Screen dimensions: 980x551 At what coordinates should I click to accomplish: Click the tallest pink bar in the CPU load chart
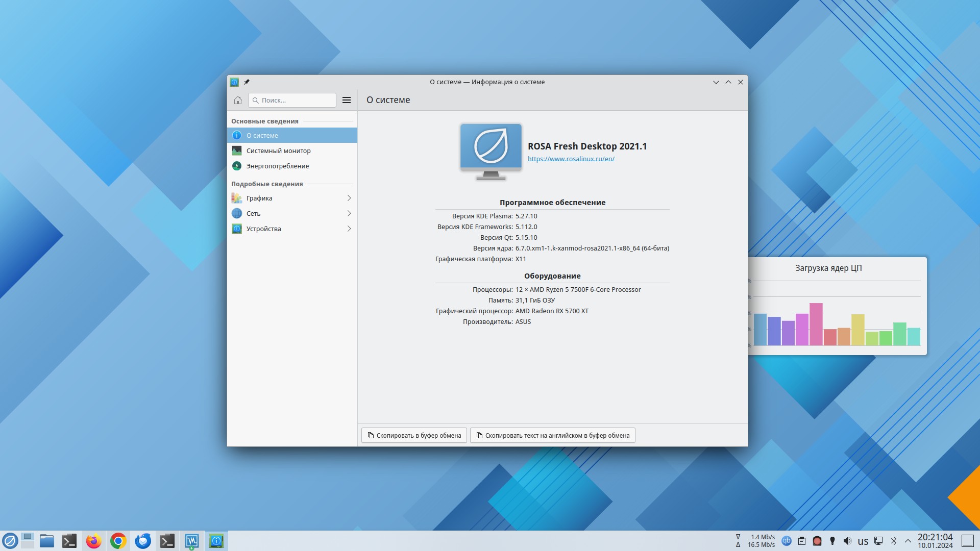[816, 324]
